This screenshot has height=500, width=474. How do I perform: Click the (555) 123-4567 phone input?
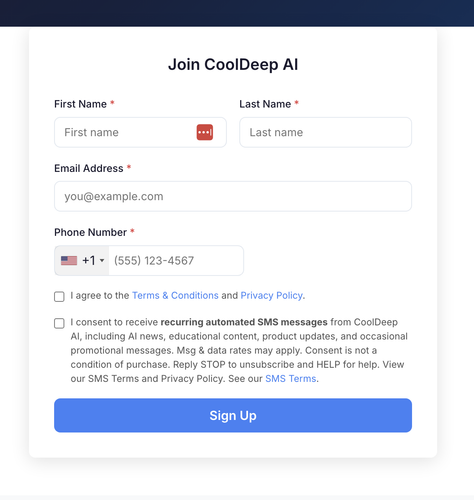[176, 261]
